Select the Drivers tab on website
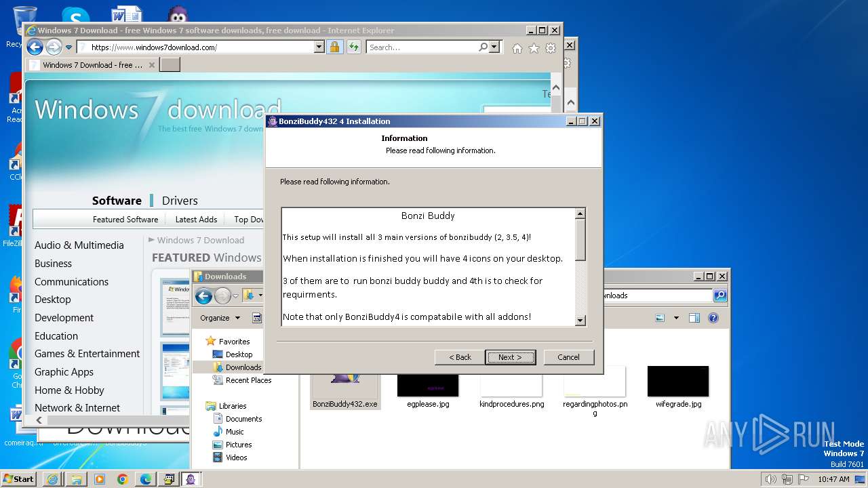 [x=180, y=201]
